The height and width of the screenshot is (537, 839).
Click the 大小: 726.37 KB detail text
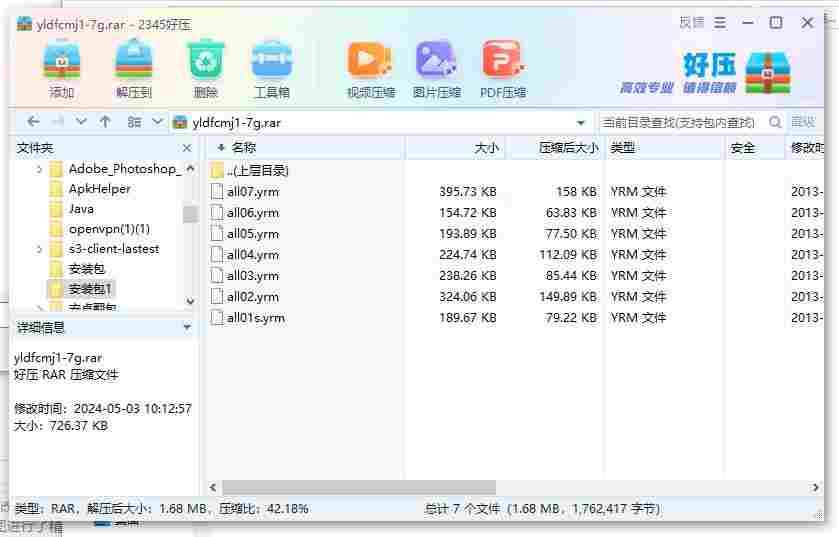[x=61, y=426]
